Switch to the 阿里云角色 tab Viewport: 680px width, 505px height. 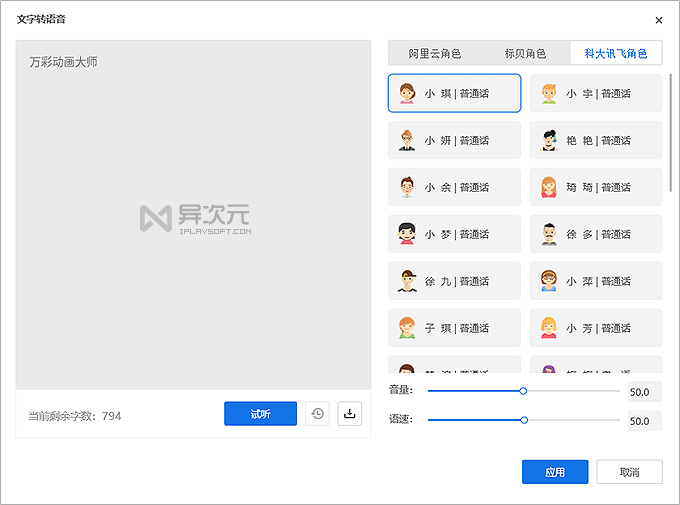[x=435, y=53]
